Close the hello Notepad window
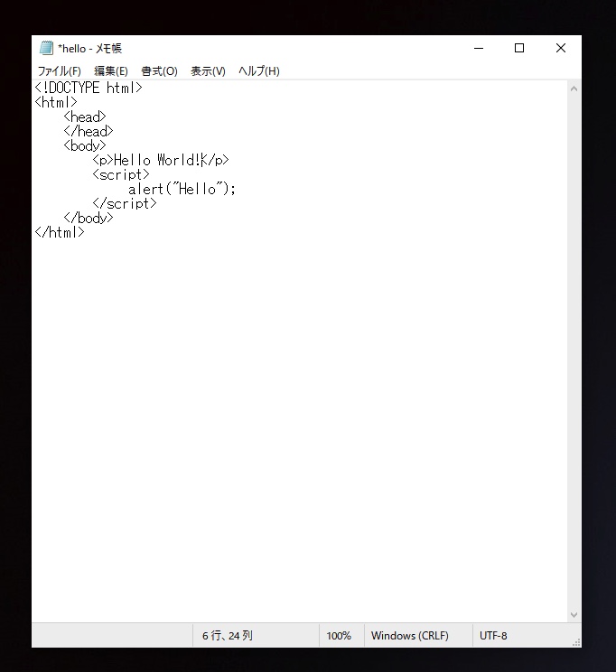 click(560, 49)
